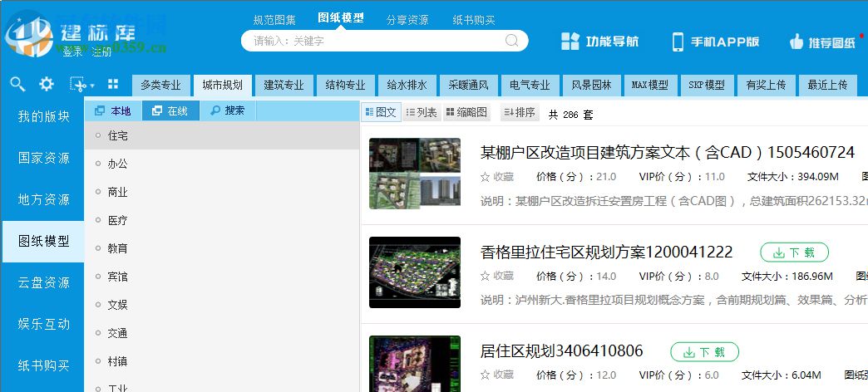Open 纸书购买 in left sidebar

[x=43, y=365]
